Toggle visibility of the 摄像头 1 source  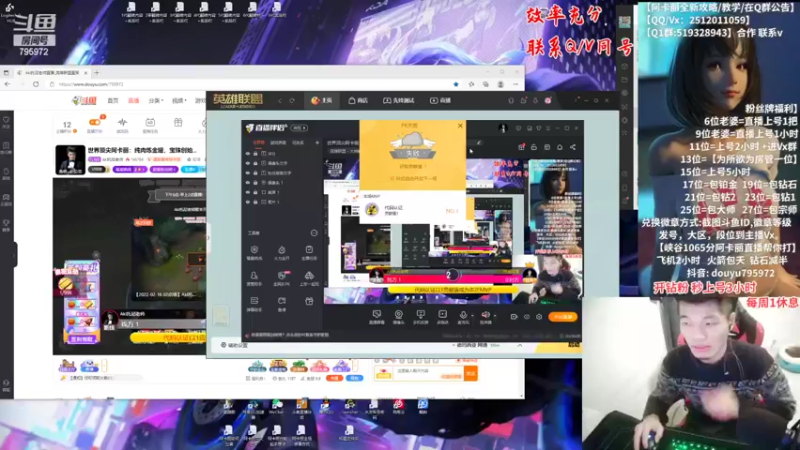[x=248, y=183]
